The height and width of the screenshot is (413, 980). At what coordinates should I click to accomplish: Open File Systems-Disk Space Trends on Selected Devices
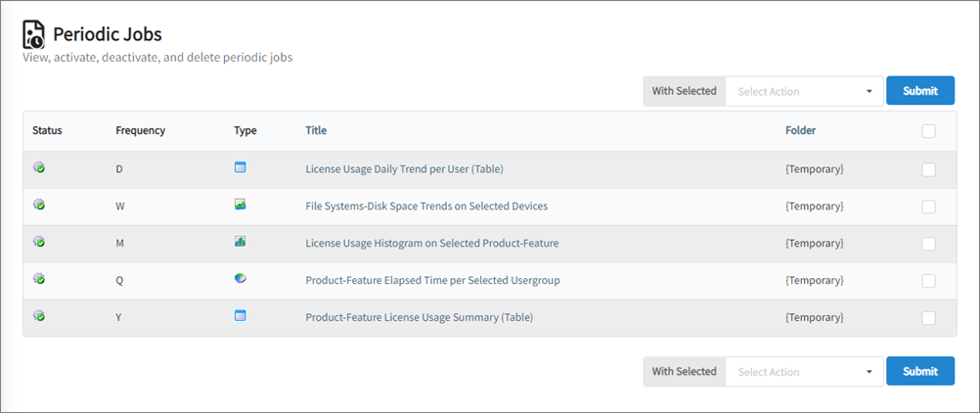(426, 206)
